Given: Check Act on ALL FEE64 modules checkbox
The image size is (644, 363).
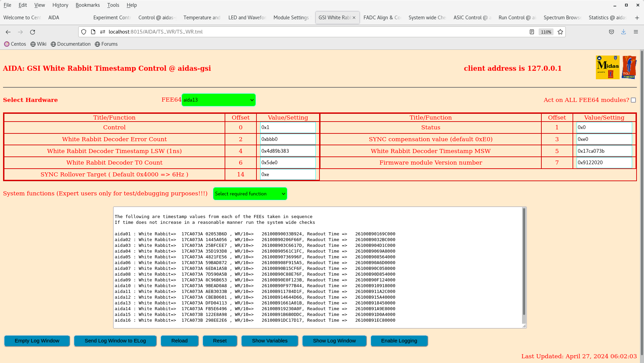Looking at the screenshot, I should pos(633,100).
